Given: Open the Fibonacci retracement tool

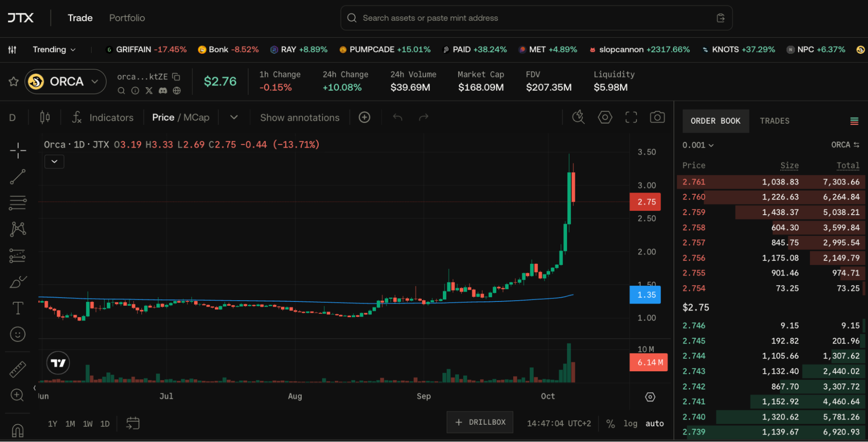Looking at the screenshot, I should click(18, 203).
